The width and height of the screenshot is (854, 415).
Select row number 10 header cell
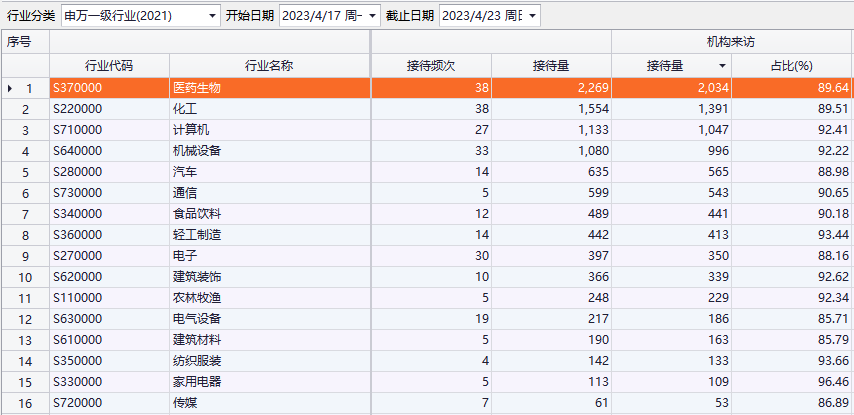pos(24,277)
